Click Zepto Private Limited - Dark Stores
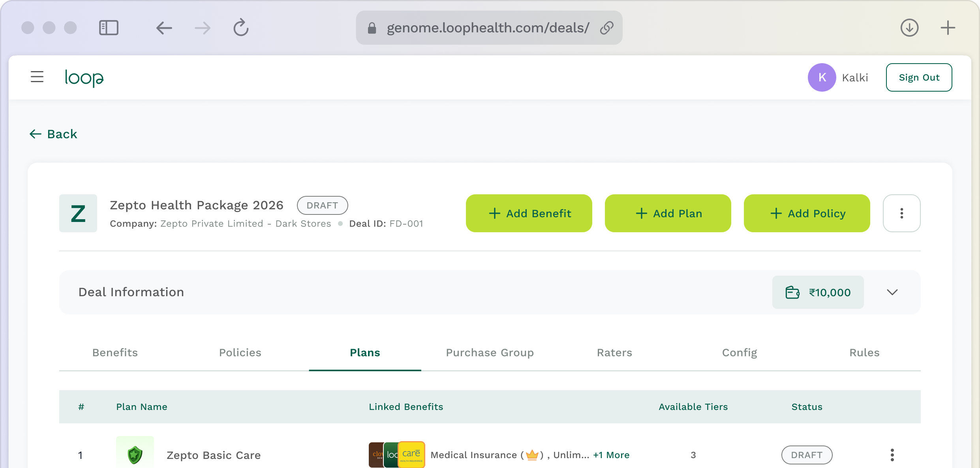Image resolution: width=980 pixels, height=468 pixels. point(246,224)
